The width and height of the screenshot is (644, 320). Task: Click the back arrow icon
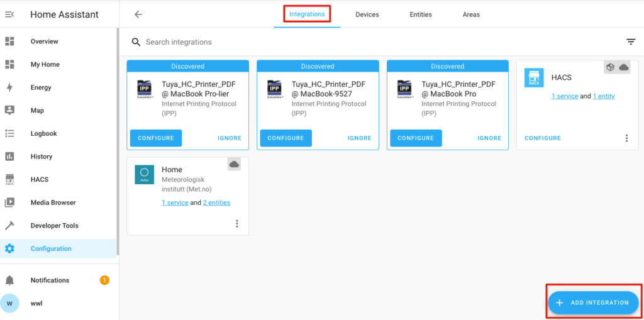[138, 14]
